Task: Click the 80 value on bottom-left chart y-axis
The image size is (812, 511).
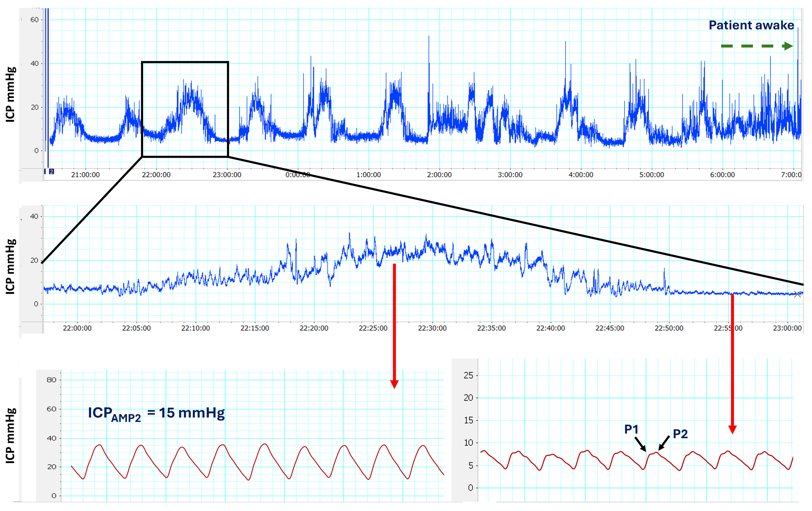Action: 51,380
